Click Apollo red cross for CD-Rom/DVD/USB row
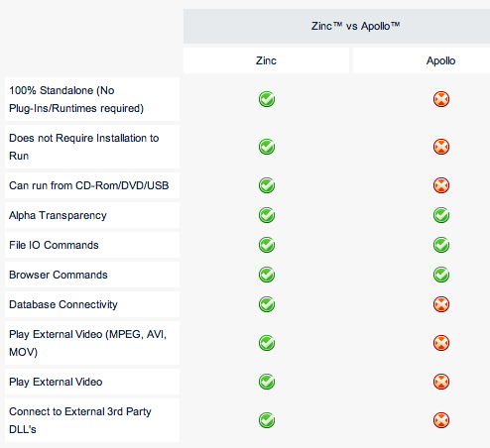This screenshot has height=448, width=490. pyautogui.click(x=441, y=185)
